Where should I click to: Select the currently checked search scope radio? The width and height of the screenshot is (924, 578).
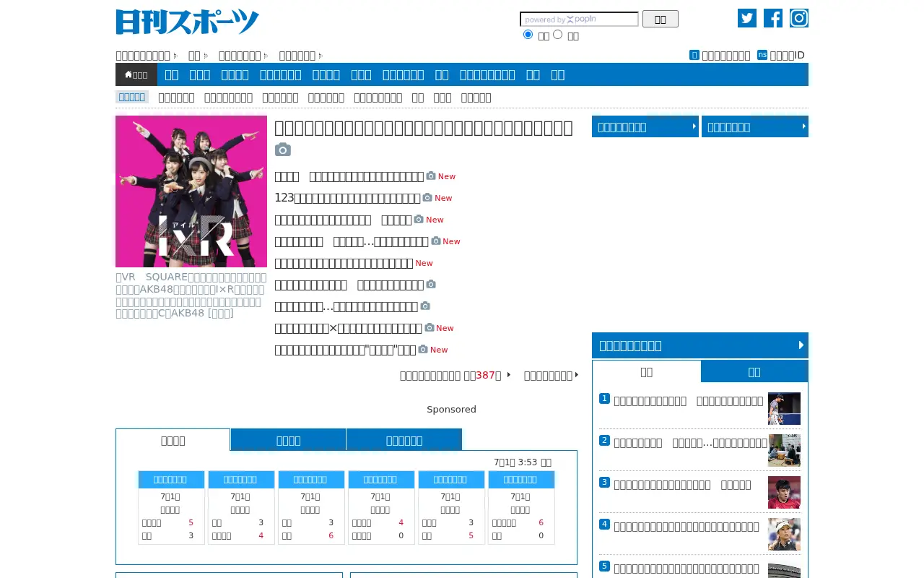(528, 35)
